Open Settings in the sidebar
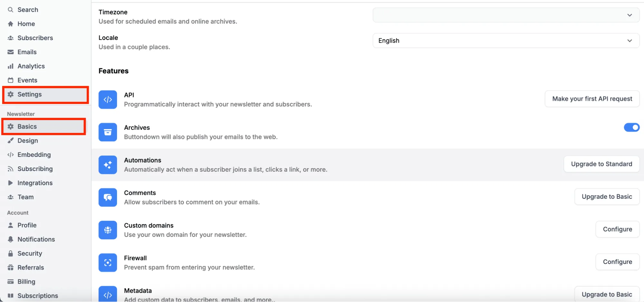The width and height of the screenshot is (644, 302). coord(45,95)
